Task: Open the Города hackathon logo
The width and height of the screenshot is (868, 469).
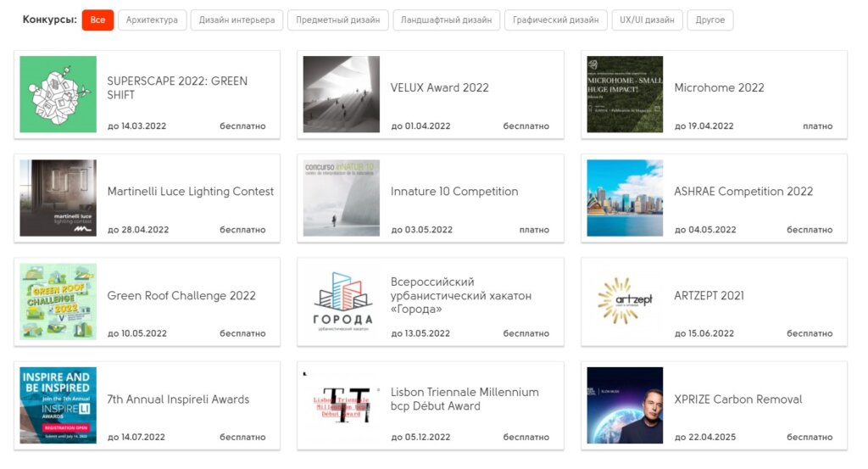Action: [342, 301]
